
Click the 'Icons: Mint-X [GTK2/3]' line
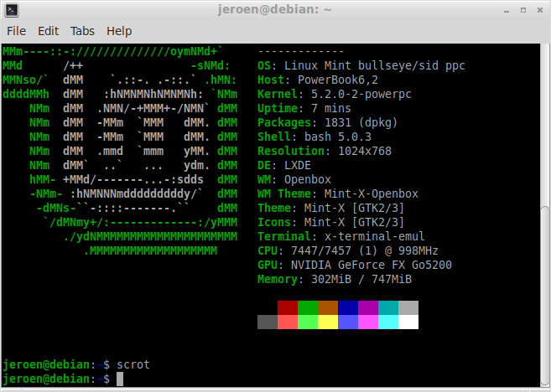(330, 222)
